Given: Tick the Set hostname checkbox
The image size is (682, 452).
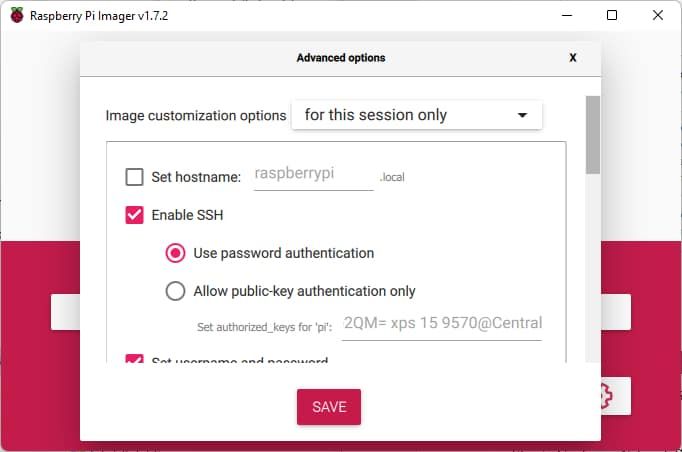Looking at the screenshot, I should point(134,177).
